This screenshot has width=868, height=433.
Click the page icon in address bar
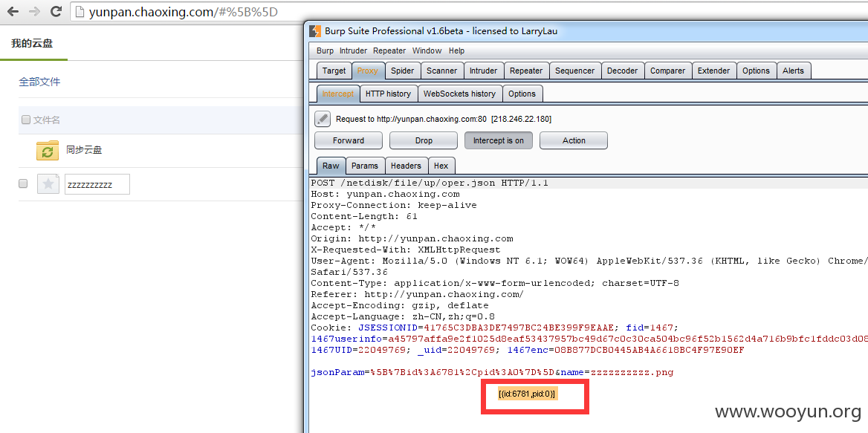tap(80, 12)
